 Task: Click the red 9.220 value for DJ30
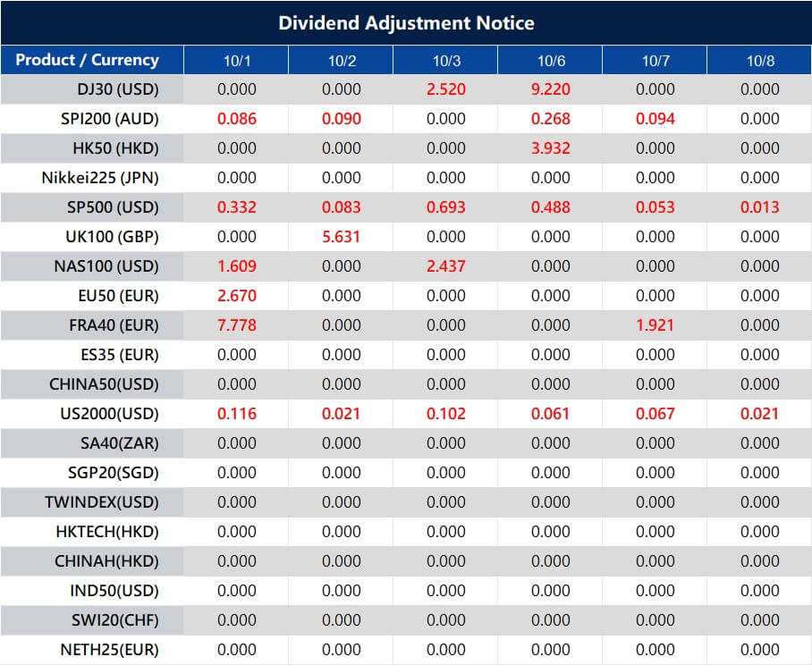549,89
